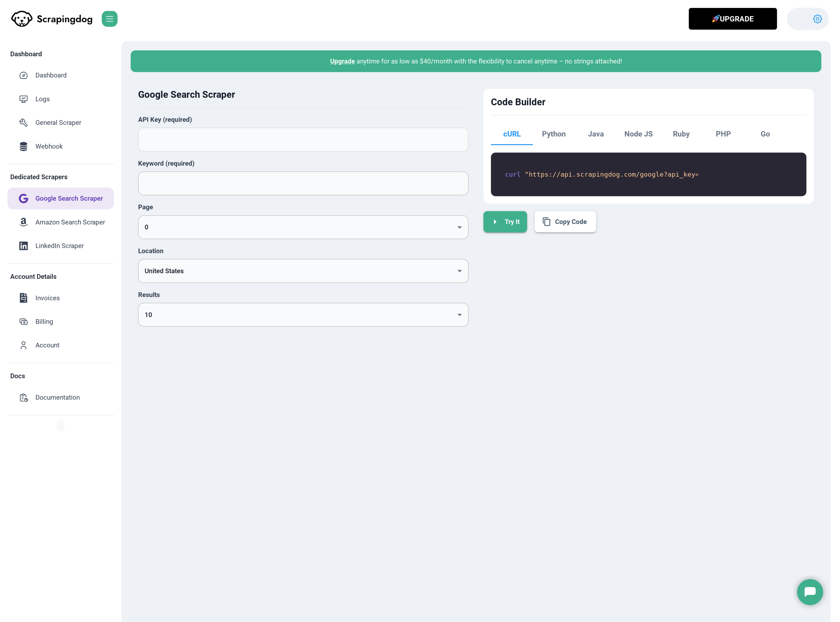Screen dimensions: 840x622
Task: Click the Location dropdown arrow
Action: (459, 271)
